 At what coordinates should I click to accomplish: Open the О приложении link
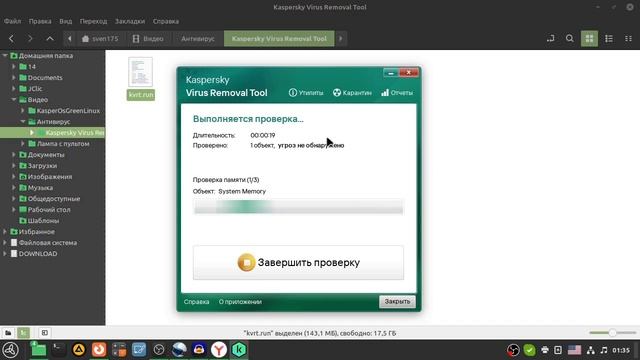[240, 302]
